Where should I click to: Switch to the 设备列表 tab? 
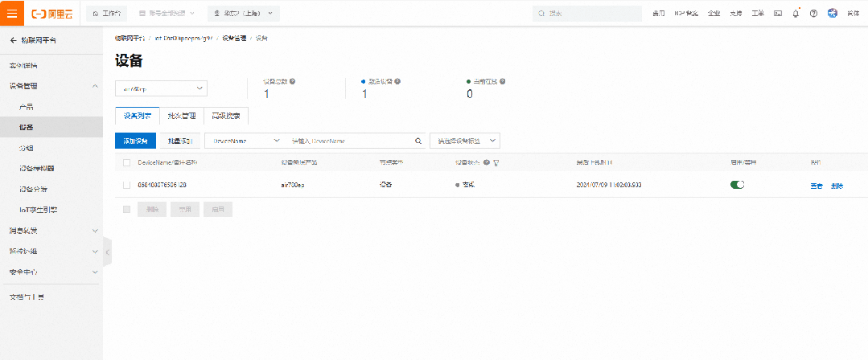138,117
